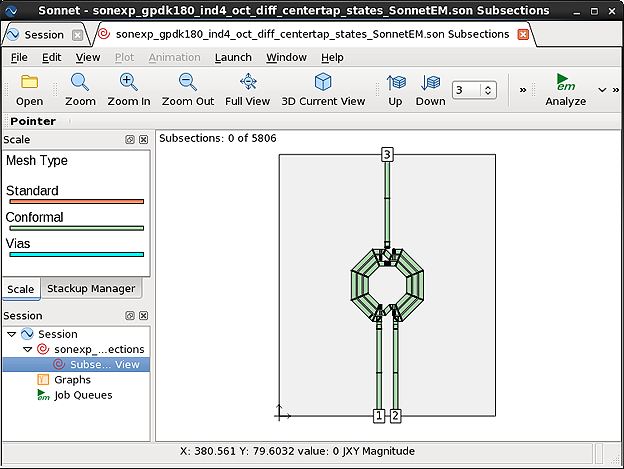This screenshot has width=624, height=469.
Task: Click the Conformal mesh green color bar
Action: [x=76, y=228]
